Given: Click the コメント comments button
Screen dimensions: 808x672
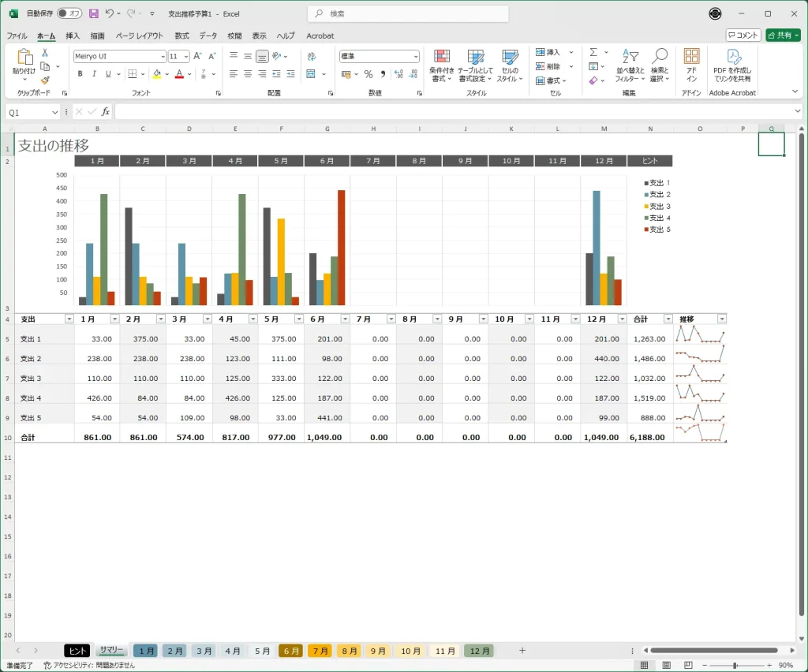Looking at the screenshot, I should point(743,35).
